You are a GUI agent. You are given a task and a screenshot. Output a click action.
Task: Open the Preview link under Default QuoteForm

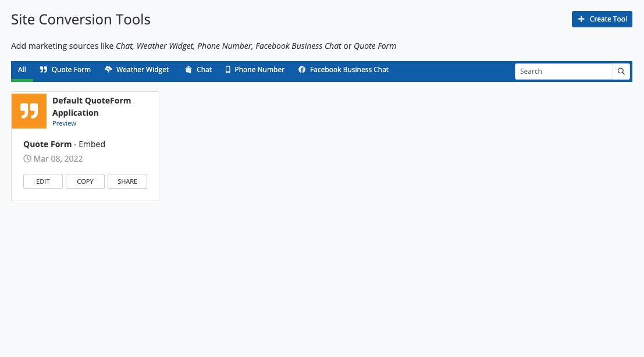click(64, 123)
